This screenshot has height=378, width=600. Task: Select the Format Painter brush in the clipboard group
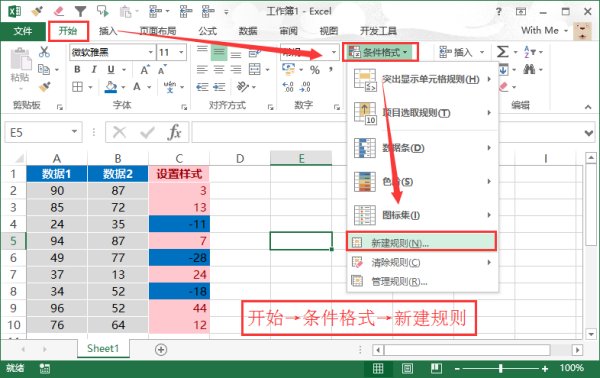tap(44, 87)
